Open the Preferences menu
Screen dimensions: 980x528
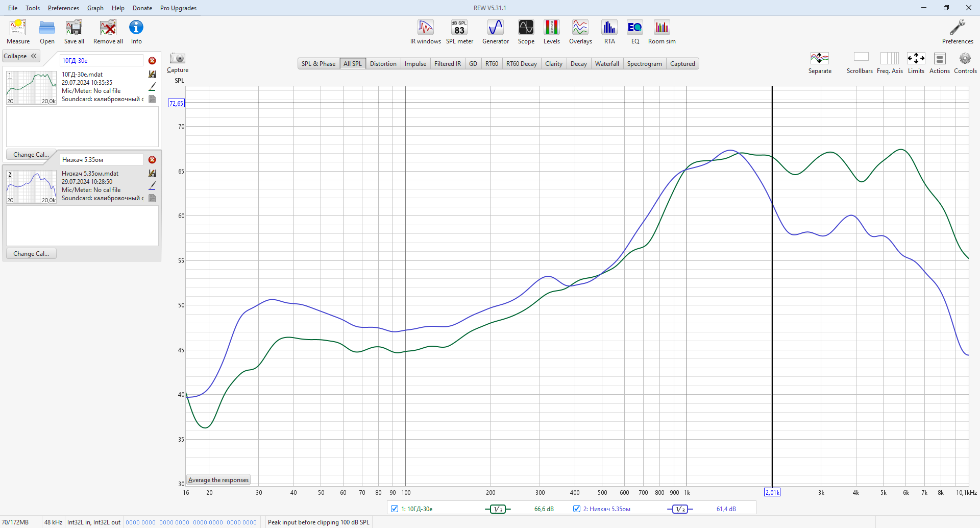(63, 8)
